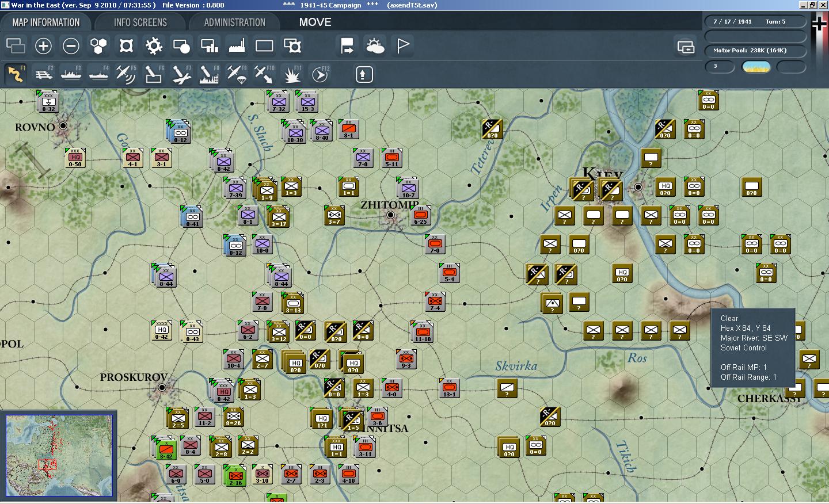Image resolution: width=829 pixels, height=504 pixels.
Task: Click the overlapping windows icon in the top toolbar
Action: coord(16,46)
